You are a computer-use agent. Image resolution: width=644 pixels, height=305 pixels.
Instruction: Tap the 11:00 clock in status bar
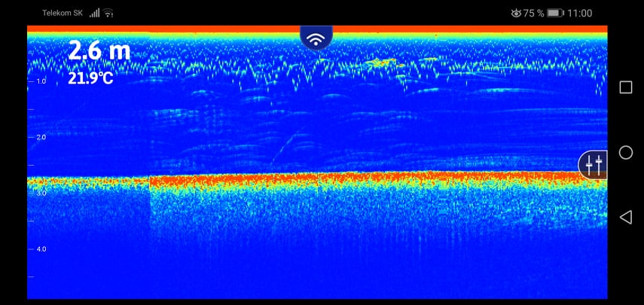click(580, 13)
